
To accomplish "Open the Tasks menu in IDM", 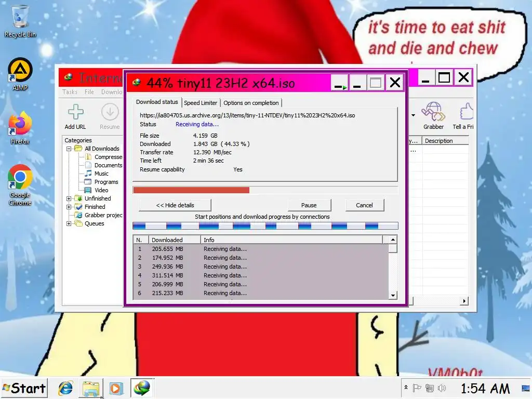I will (x=70, y=92).
